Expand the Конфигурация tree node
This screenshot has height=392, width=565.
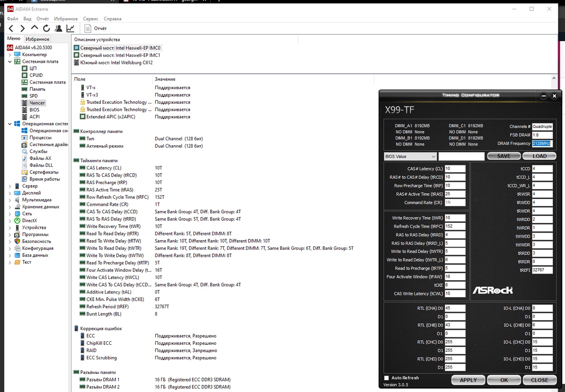(x=10, y=248)
